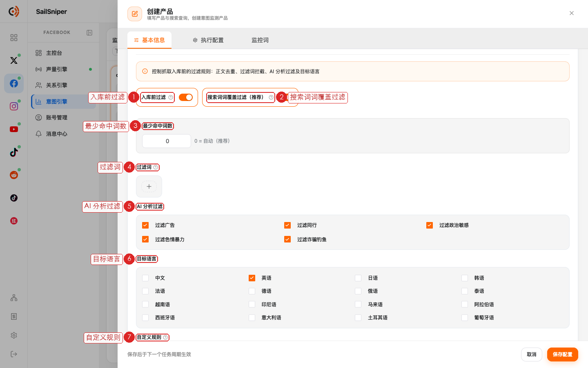This screenshot has height=368, width=588.
Task: Check the 葡萄牙语 language checkbox
Action: tap(465, 318)
